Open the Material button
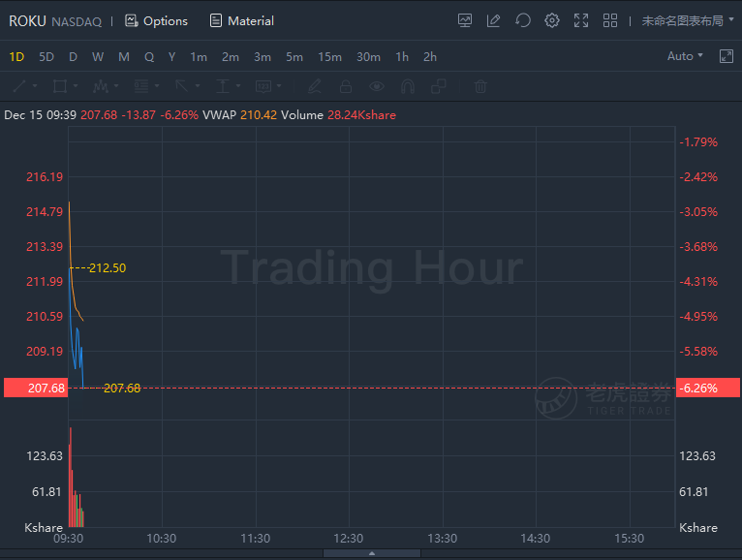This screenshot has height=560, width=742. tap(242, 20)
